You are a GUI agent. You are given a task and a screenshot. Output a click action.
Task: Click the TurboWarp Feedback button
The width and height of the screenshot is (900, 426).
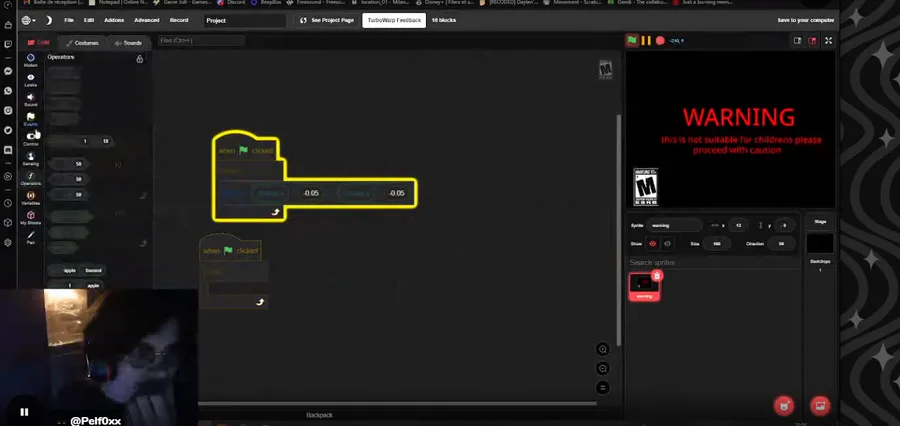tap(394, 20)
